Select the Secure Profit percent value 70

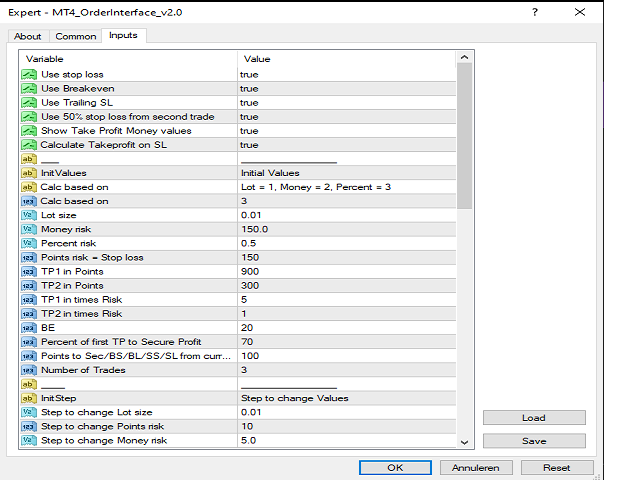tap(247, 342)
